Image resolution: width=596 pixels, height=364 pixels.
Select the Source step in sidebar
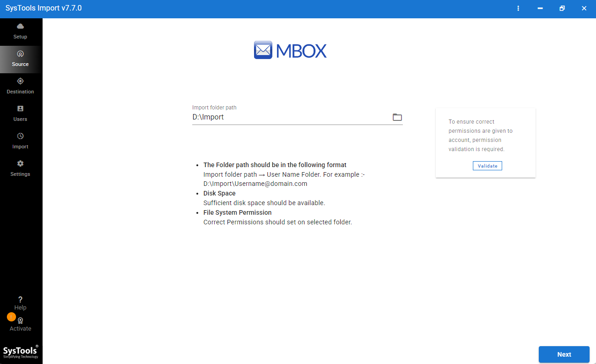pyautogui.click(x=20, y=59)
